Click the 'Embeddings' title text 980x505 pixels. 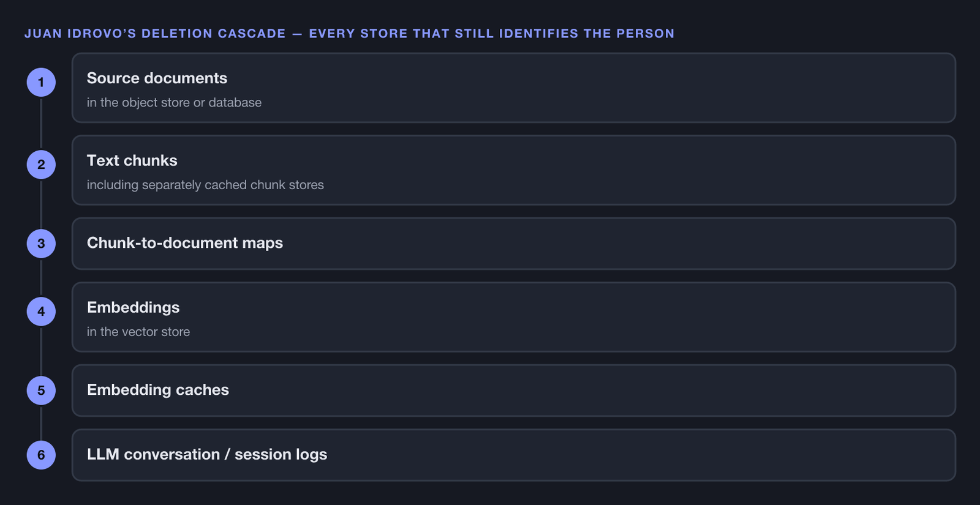pos(133,308)
